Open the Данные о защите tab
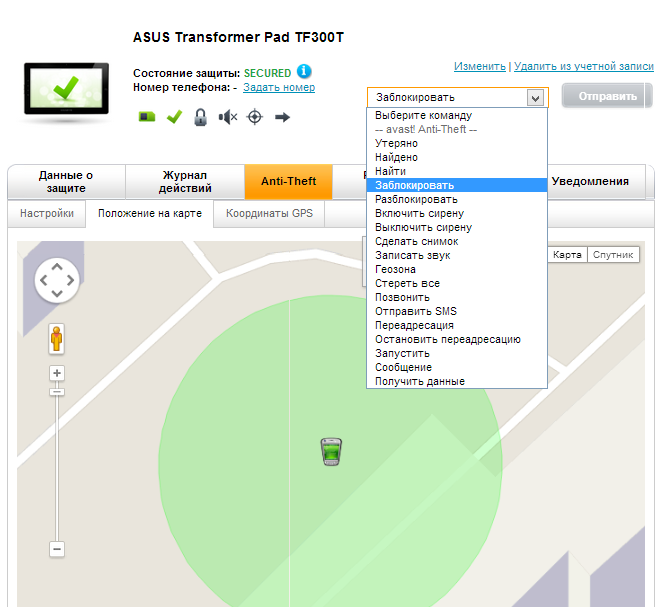This screenshot has height=607, width=658. (x=66, y=181)
